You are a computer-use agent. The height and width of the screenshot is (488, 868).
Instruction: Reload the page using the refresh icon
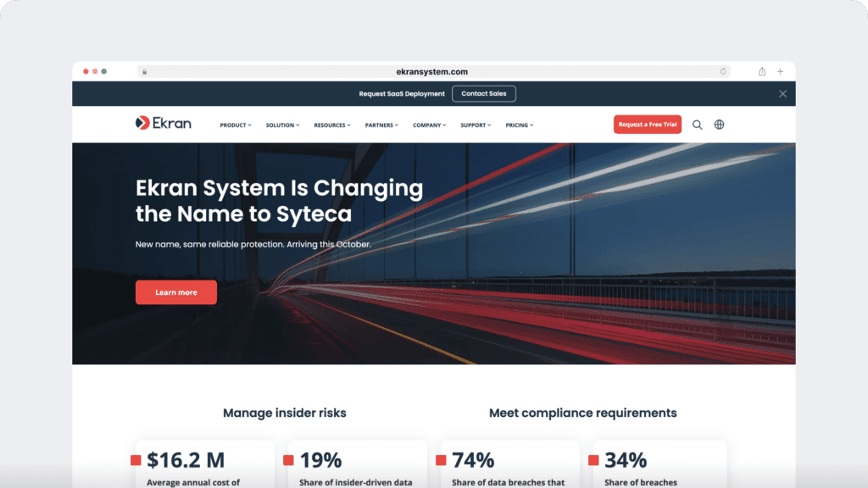pyautogui.click(x=723, y=71)
